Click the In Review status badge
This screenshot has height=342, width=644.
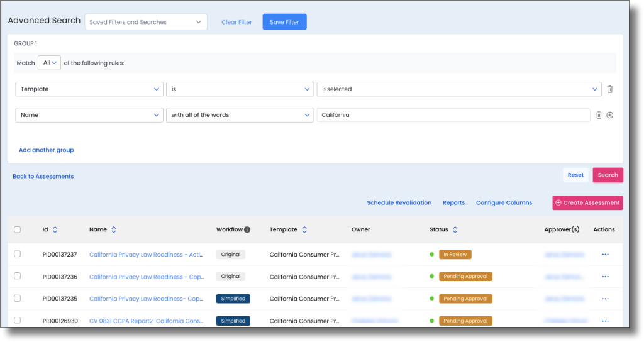455,255
